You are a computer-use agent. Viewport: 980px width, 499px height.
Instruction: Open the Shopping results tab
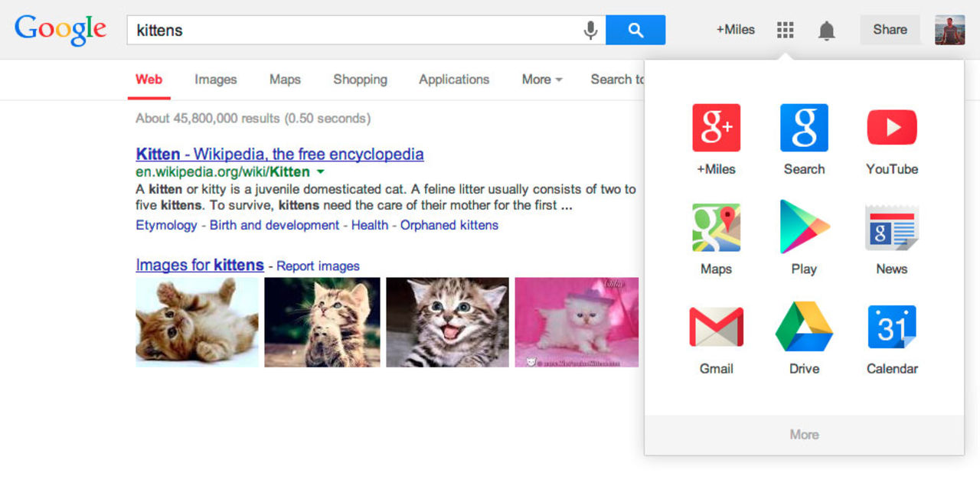[360, 80]
